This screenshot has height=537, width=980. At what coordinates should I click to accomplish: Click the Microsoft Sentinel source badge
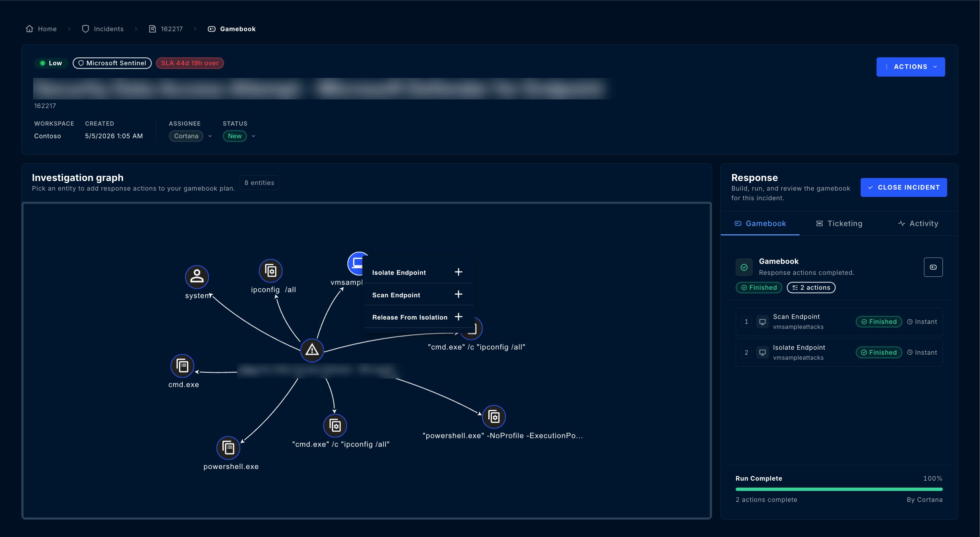[x=112, y=63]
